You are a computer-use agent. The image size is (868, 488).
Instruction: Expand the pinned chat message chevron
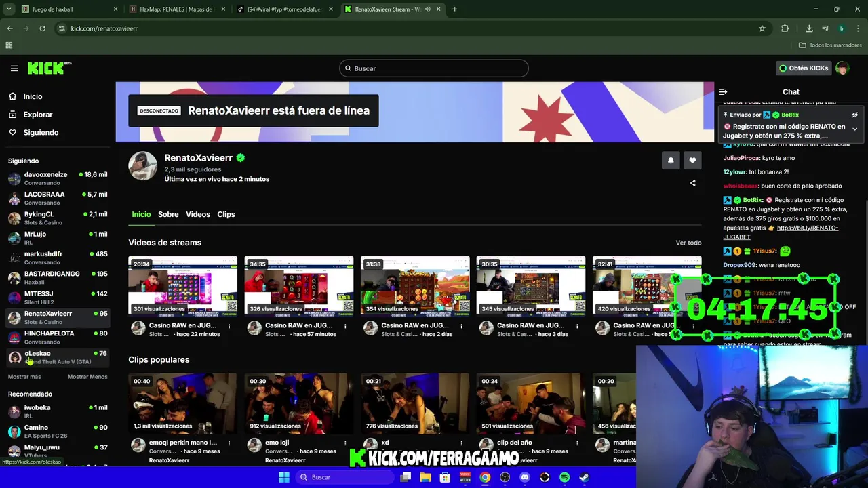point(854,129)
